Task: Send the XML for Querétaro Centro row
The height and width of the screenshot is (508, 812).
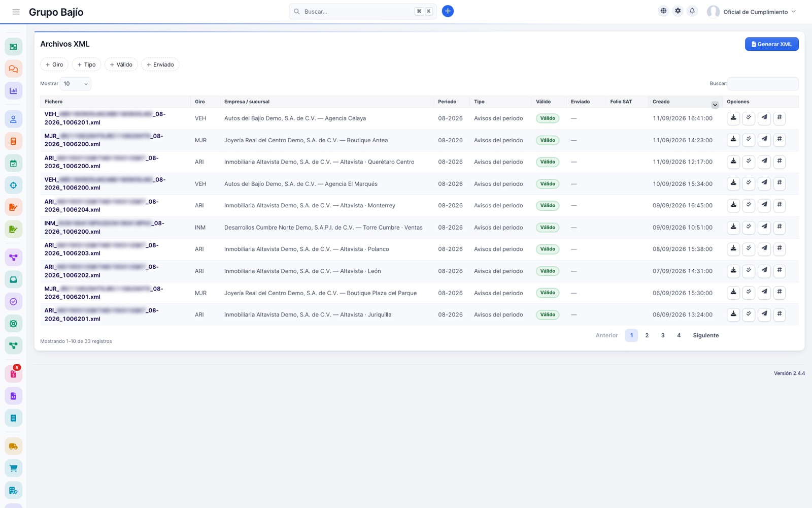Action: coord(764,162)
